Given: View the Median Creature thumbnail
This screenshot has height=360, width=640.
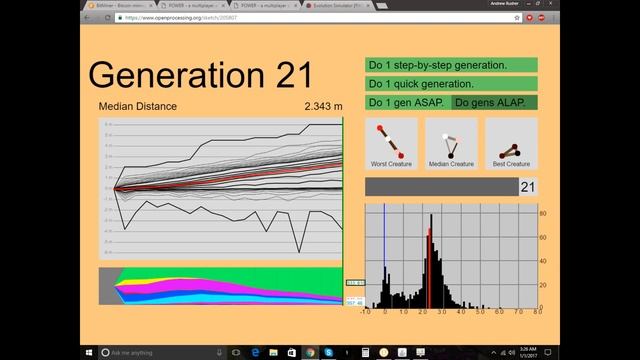Looking at the screenshot, I should [451, 143].
